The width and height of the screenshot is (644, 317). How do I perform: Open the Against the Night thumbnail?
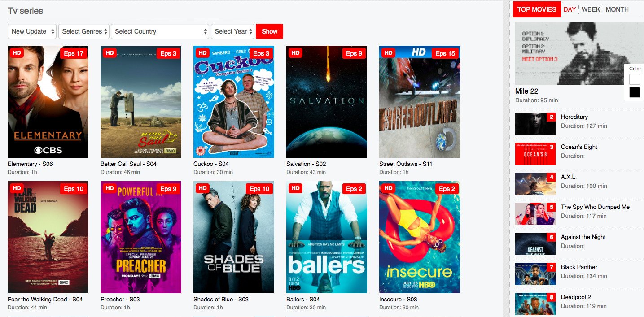pos(535,244)
